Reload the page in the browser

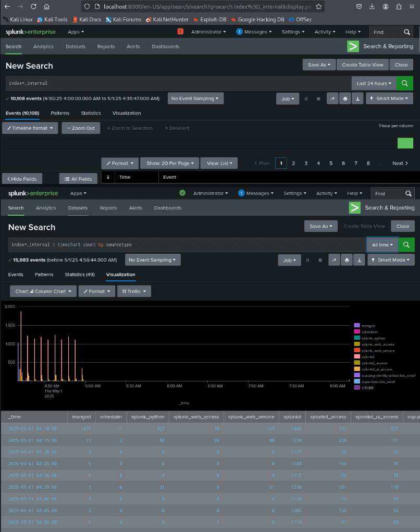tap(33, 6)
